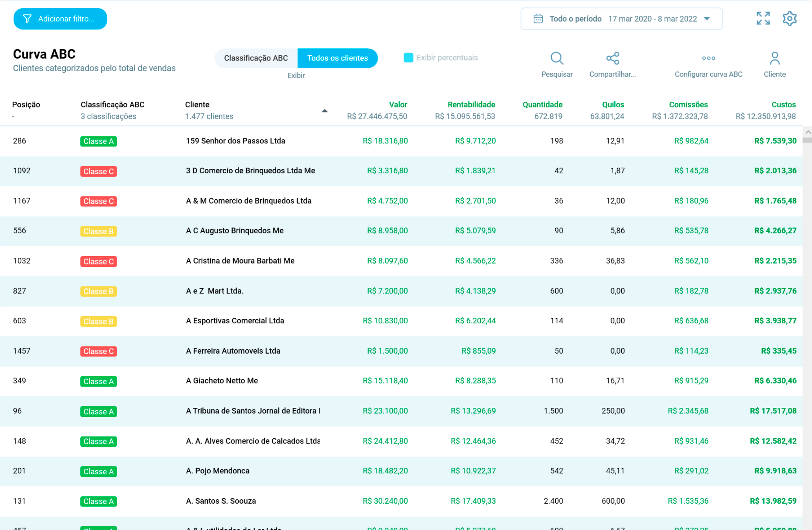The image size is (812, 530).
Task: Select client A Giacheto Netto Me
Action: [222, 381]
